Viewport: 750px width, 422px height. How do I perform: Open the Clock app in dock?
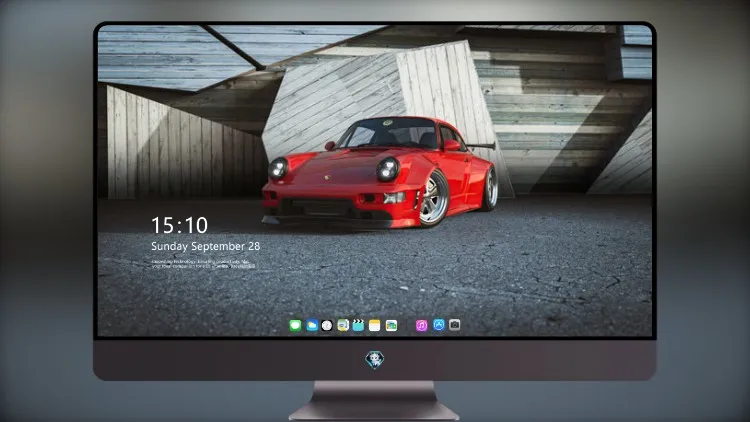[327, 325]
